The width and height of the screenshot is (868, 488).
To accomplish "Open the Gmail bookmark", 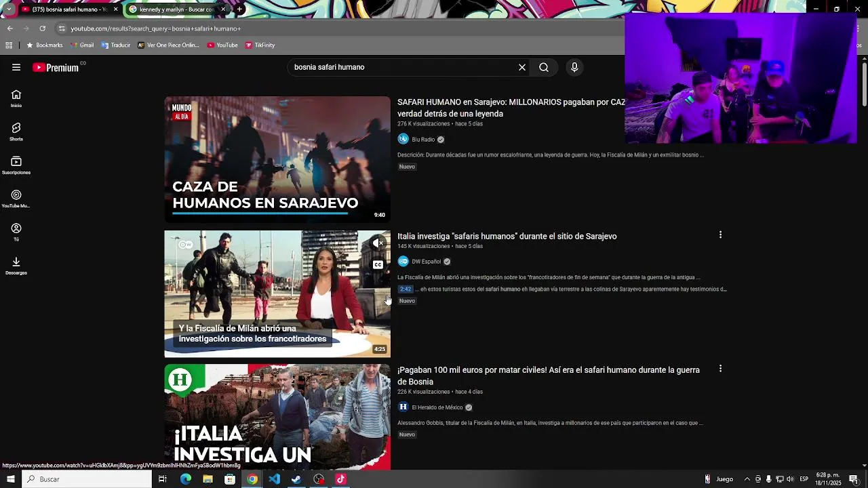I will [x=81, y=45].
